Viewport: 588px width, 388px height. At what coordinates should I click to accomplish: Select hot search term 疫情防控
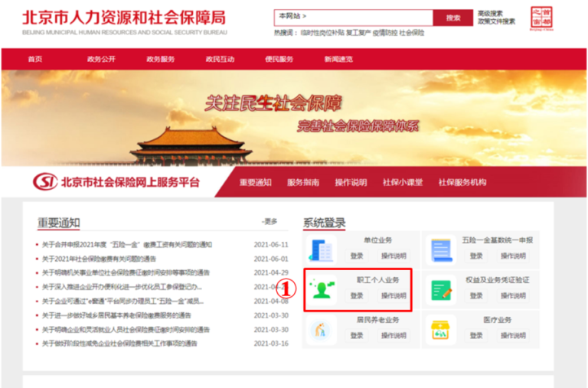[x=385, y=33]
